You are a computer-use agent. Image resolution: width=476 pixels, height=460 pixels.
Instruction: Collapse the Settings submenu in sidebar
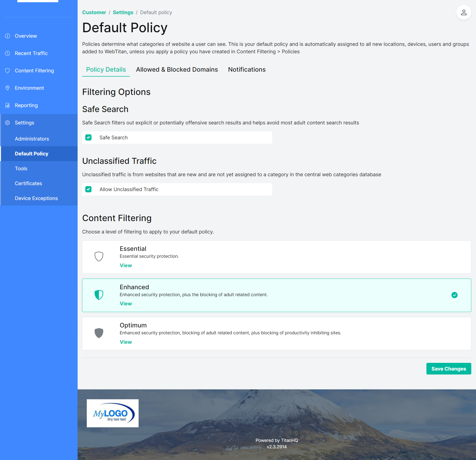coord(24,122)
